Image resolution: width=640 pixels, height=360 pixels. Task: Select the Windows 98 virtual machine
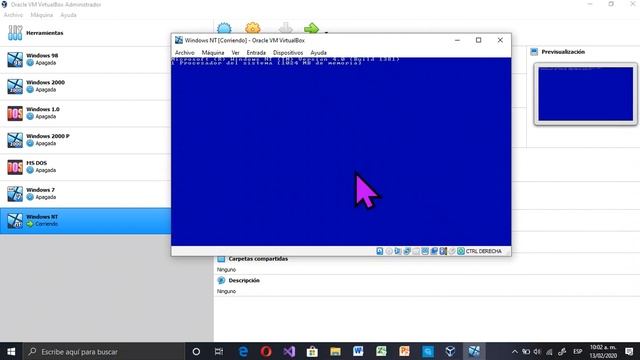click(x=85, y=59)
